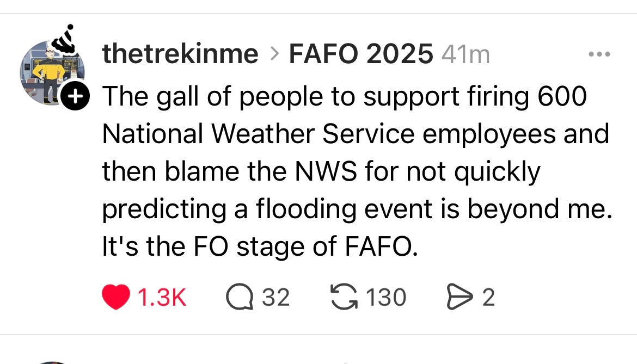Viewport: 637px width, 364px height.
Task: View the 32 replies count
Action: click(x=276, y=298)
